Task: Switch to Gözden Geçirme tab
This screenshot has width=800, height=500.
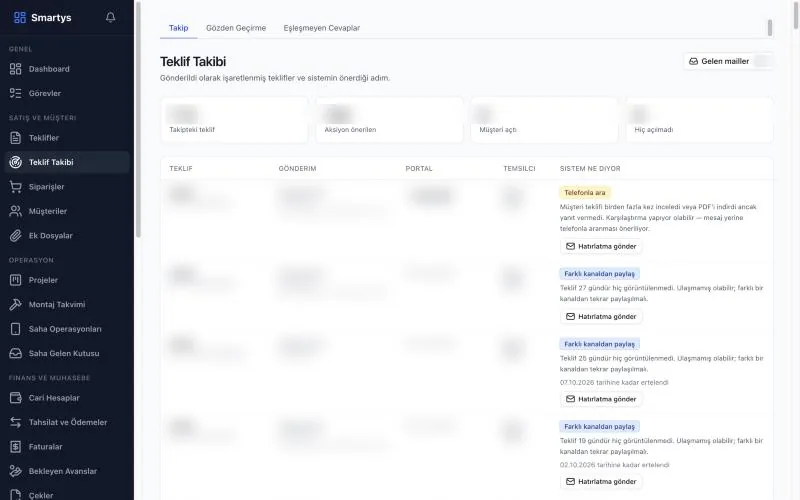Action: pos(236,28)
